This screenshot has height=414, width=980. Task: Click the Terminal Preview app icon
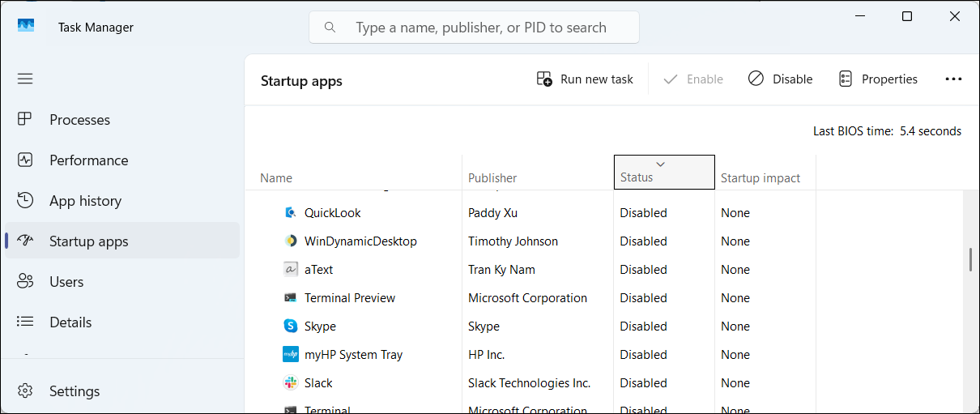click(291, 298)
